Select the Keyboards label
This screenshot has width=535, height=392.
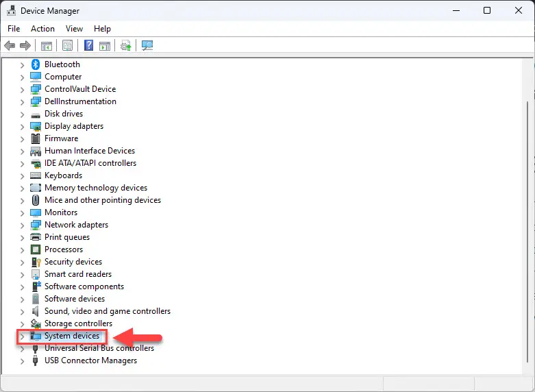64,175
